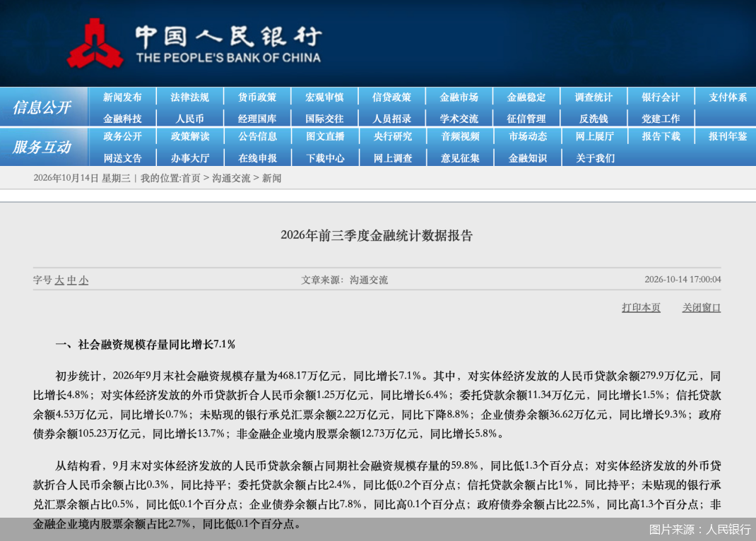Click the text 文章来源: 沟通交流
The image size is (756, 541).
(x=344, y=280)
